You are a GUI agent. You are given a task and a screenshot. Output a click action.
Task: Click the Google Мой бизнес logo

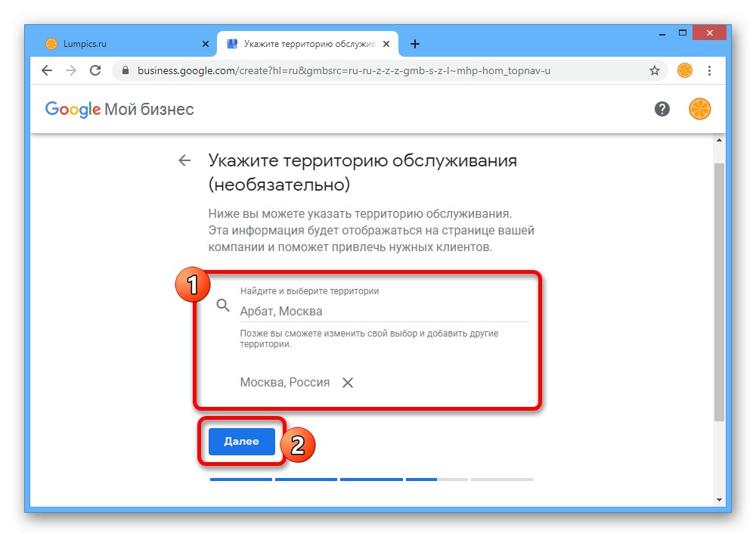tap(119, 109)
